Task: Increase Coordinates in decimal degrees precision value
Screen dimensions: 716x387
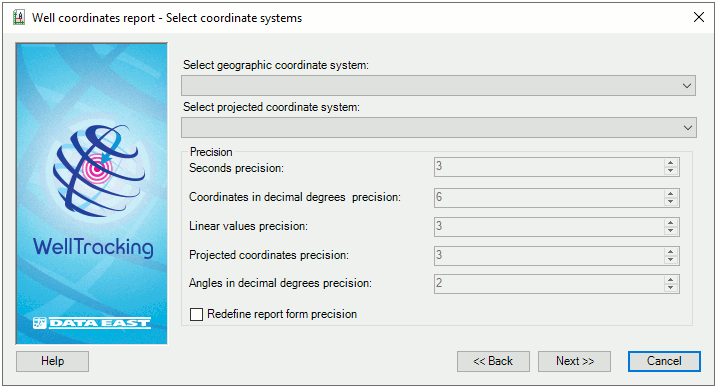Action: (x=670, y=194)
